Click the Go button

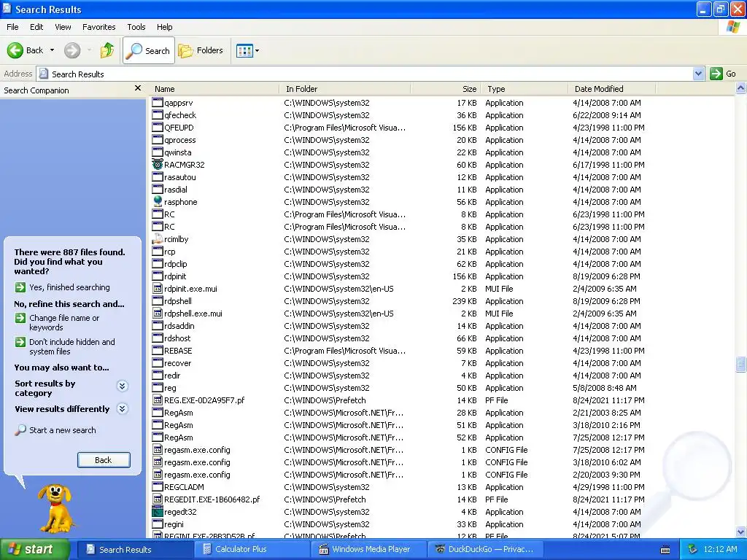click(x=723, y=74)
